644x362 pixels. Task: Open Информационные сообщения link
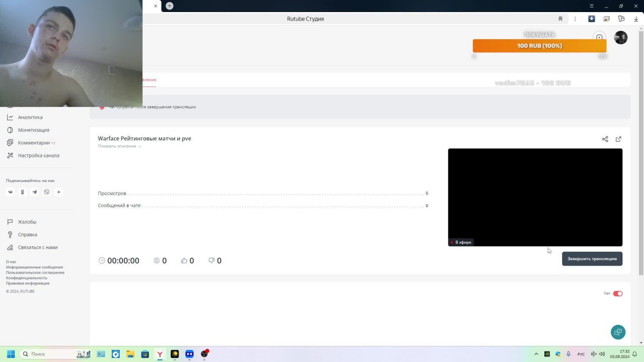[34, 267]
